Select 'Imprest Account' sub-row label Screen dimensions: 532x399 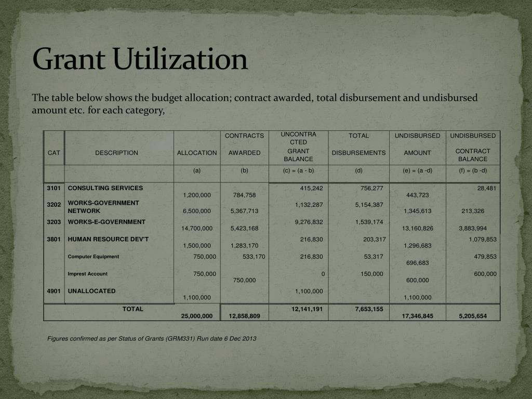(87, 274)
